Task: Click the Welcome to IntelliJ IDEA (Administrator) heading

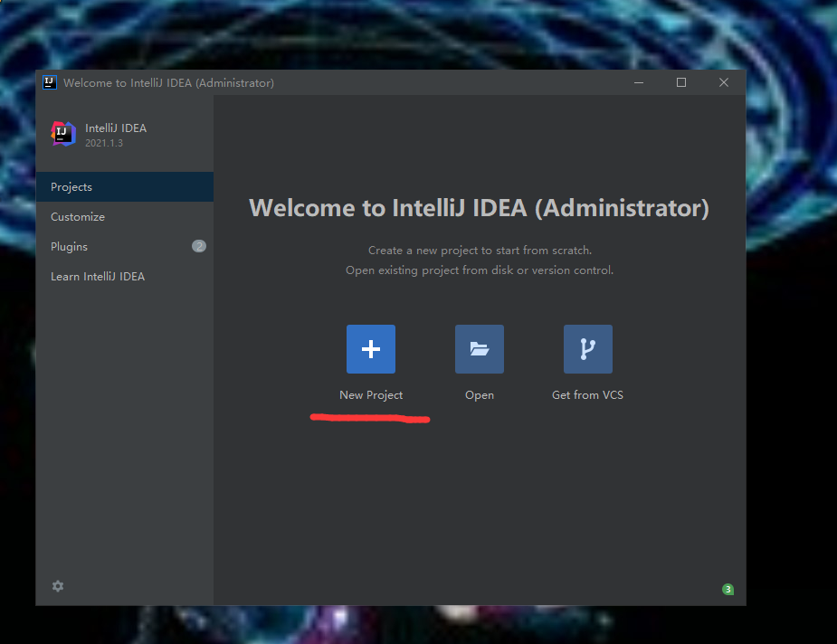Action: pos(479,208)
